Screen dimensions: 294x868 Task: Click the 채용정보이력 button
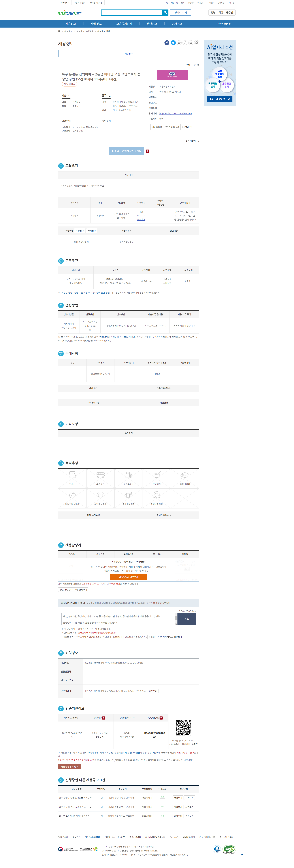click(x=157, y=127)
